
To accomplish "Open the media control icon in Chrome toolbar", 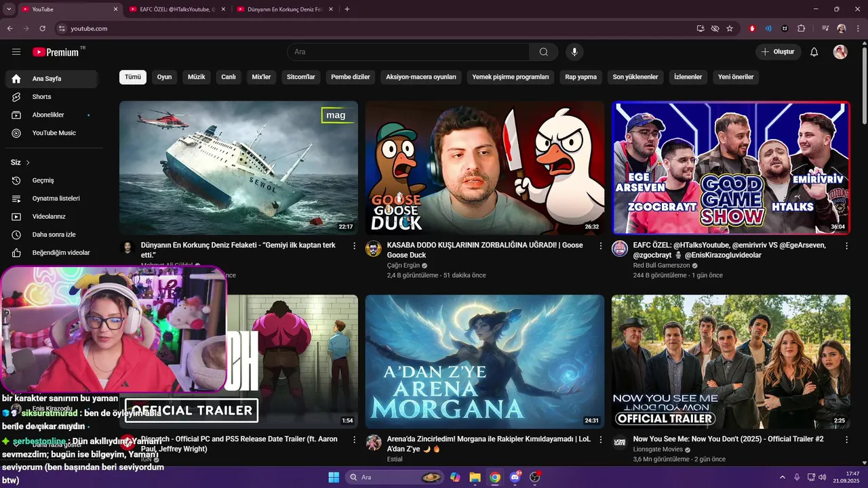I will tap(825, 28).
